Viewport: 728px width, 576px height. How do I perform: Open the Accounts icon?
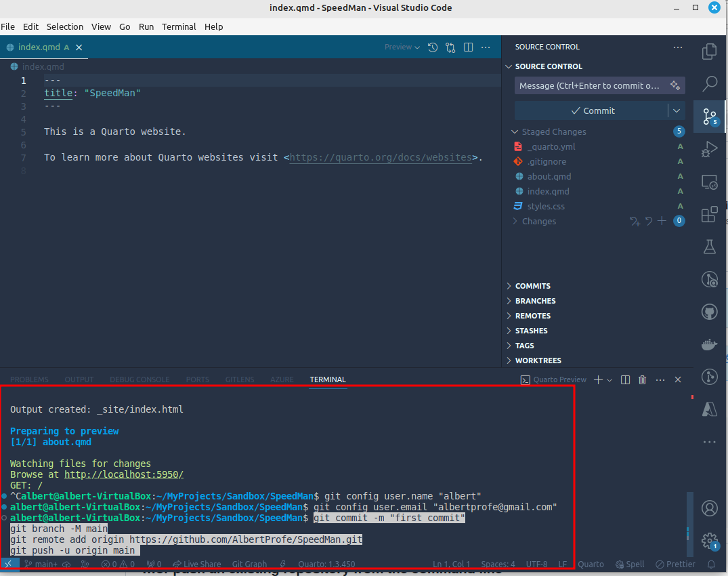[709, 508]
